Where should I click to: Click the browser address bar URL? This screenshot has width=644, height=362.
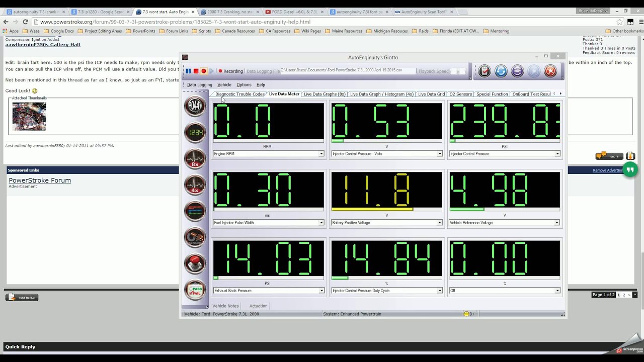click(175, 22)
